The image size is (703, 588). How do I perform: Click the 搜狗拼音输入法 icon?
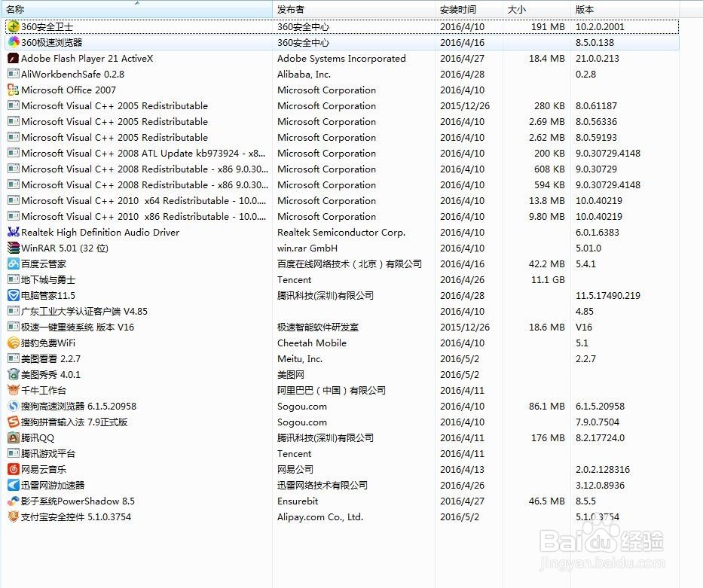[14, 422]
